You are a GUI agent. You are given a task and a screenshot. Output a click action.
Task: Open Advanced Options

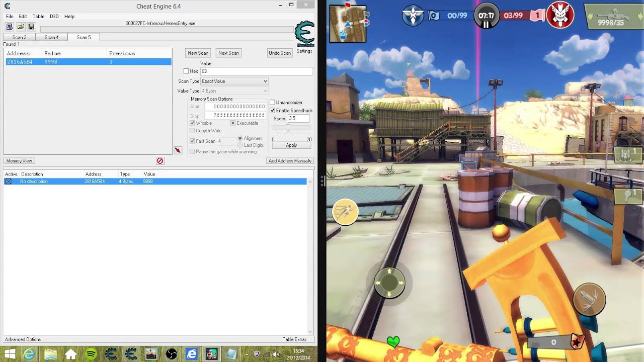pyautogui.click(x=23, y=339)
